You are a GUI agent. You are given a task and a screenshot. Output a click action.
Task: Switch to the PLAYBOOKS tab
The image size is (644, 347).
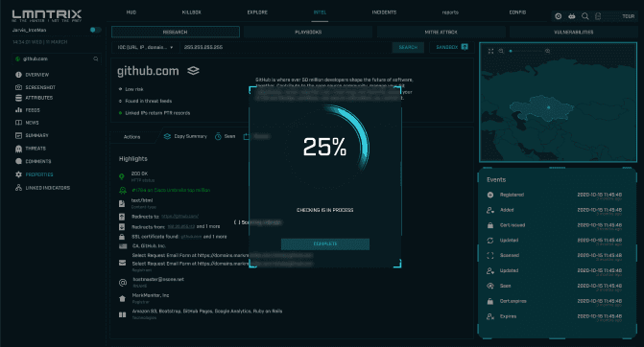(308, 32)
